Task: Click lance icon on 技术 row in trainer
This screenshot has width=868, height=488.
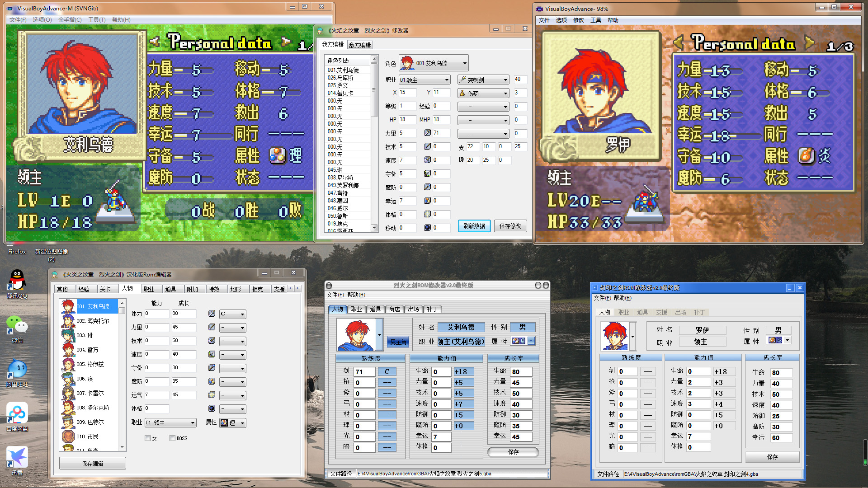Action: click(x=427, y=146)
